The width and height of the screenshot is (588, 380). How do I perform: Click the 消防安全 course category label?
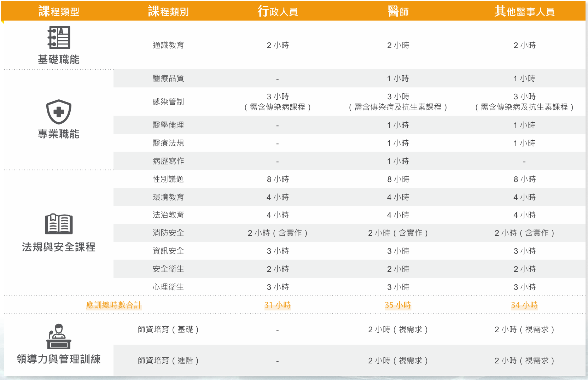(168, 233)
